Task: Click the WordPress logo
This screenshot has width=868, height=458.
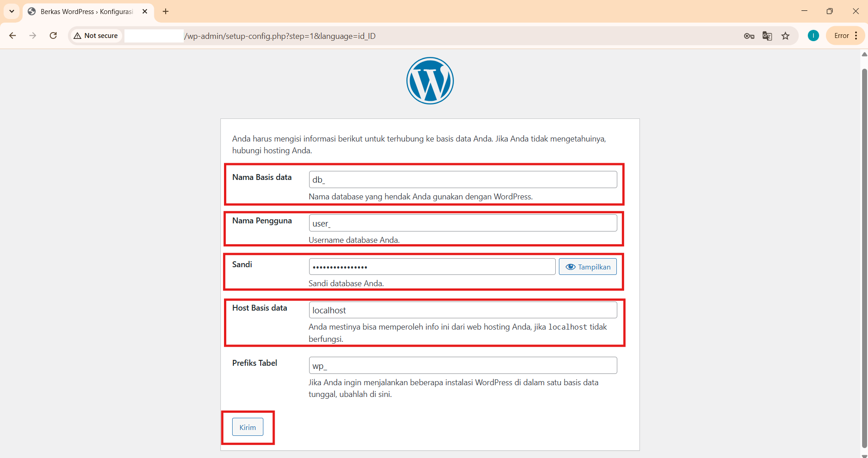Action: click(x=429, y=81)
